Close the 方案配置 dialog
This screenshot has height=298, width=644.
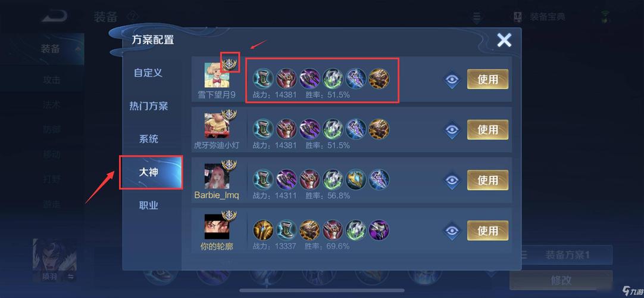(x=504, y=40)
